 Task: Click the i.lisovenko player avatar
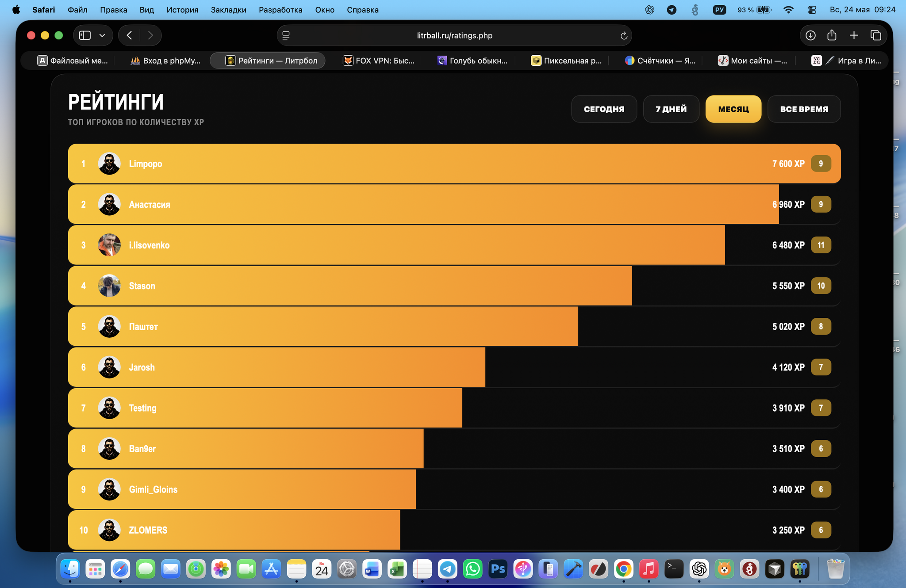tap(109, 245)
